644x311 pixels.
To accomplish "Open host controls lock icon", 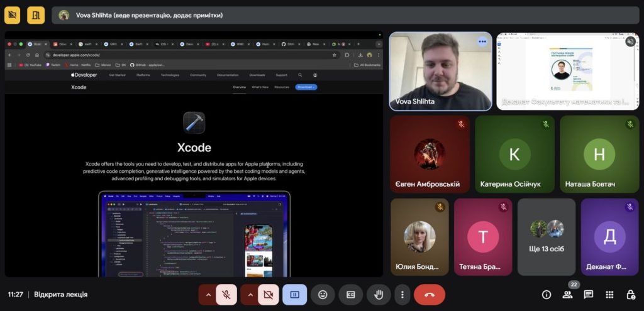I will point(630,295).
